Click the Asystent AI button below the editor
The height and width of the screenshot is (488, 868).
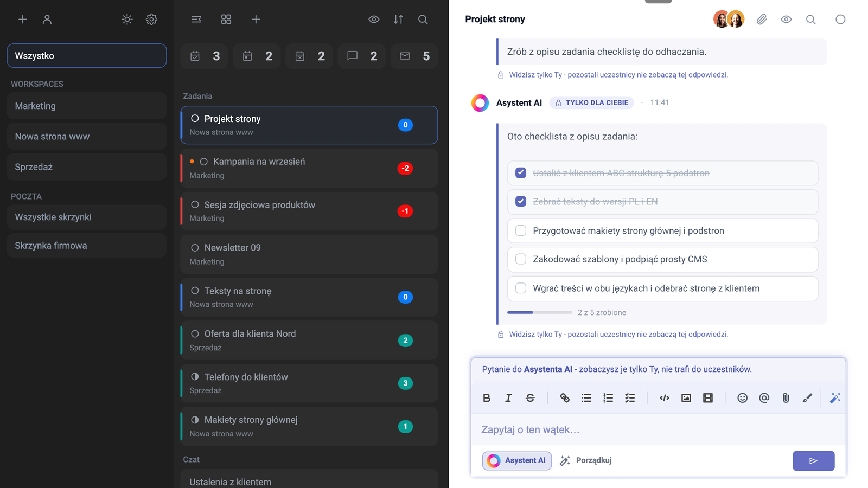(x=517, y=460)
